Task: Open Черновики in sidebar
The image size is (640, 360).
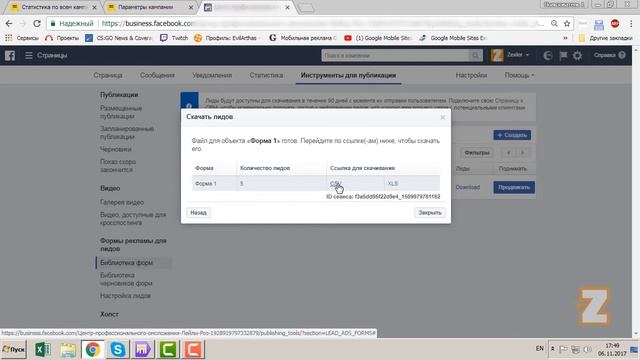Action: tap(116, 149)
